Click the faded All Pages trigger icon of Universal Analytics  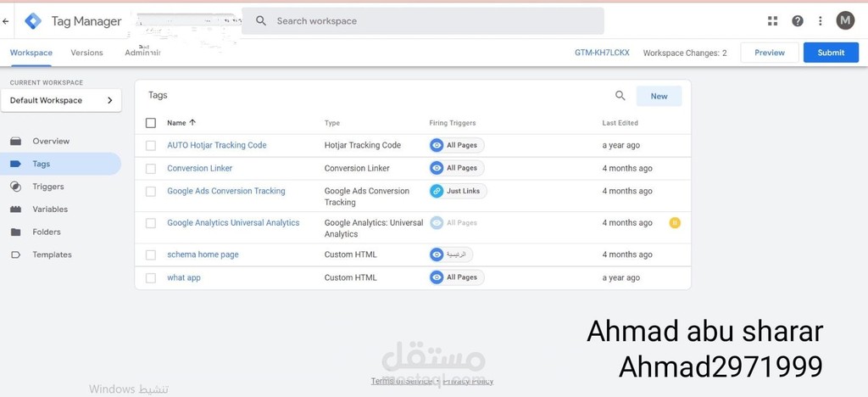(437, 222)
